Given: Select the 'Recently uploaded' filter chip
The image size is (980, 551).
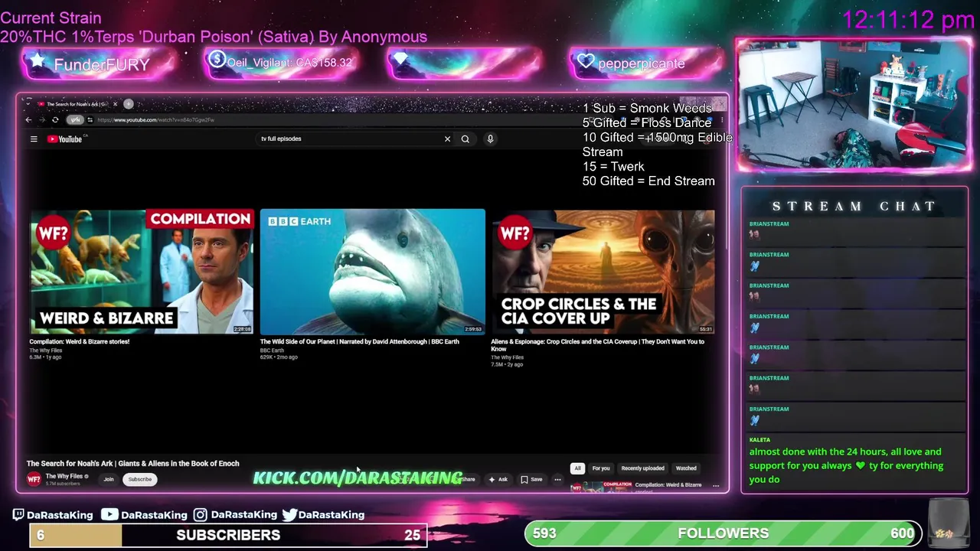Looking at the screenshot, I should click(642, 468).
